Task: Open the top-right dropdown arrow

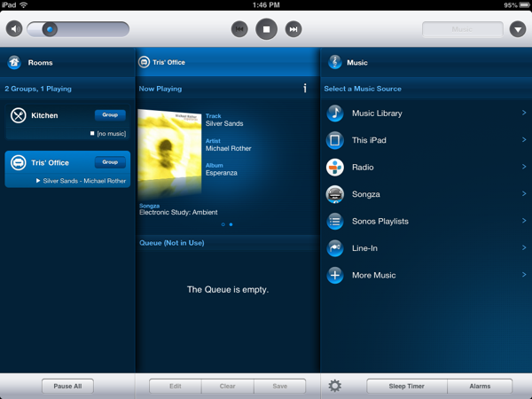Action: click(x=518, y=29)
